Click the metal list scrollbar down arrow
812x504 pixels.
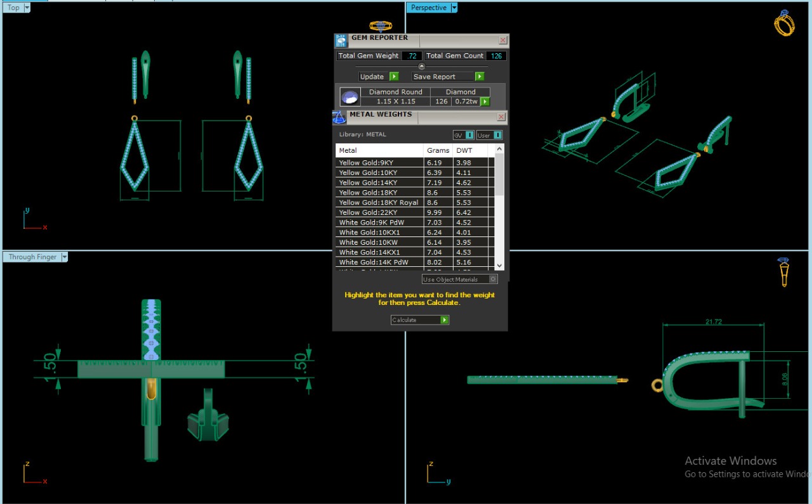(x=499, y=266)
